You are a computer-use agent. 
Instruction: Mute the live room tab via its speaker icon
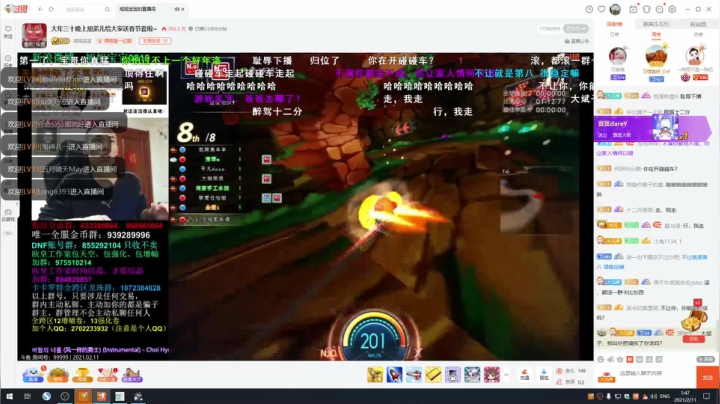pyautogui.click(x=177, y=9)
